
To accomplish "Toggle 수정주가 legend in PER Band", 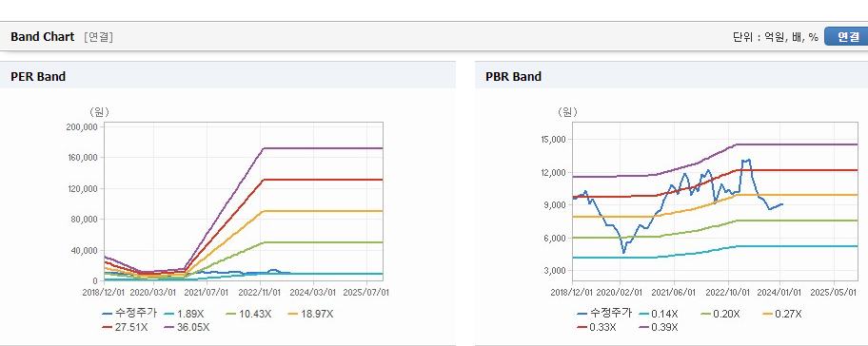I will (130, 314).
